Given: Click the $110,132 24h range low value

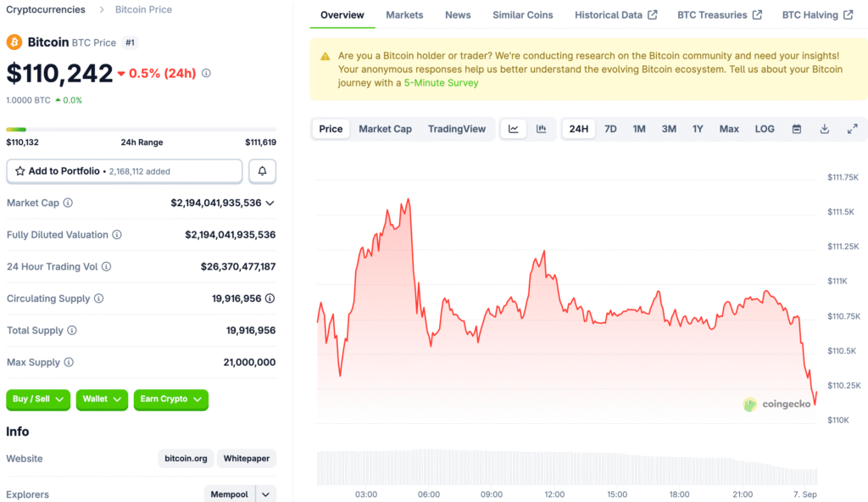Looking at the screenshot, I should pos(22,142).
